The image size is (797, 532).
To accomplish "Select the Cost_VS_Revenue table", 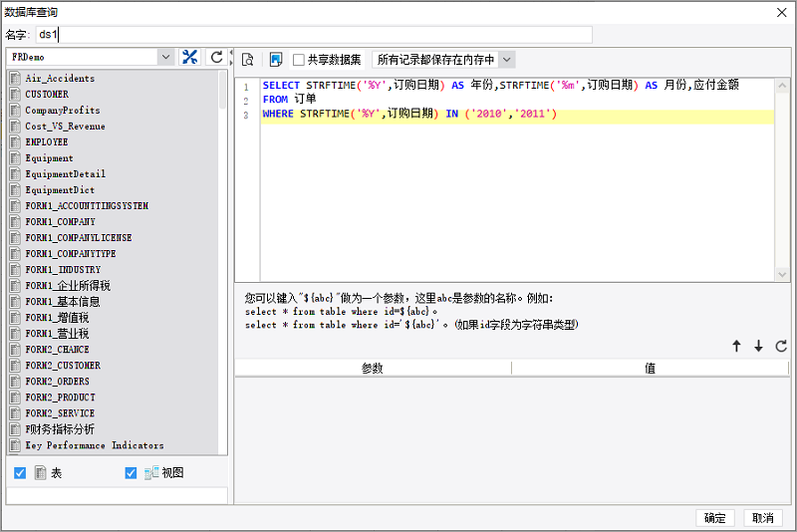I will point(65,126).
